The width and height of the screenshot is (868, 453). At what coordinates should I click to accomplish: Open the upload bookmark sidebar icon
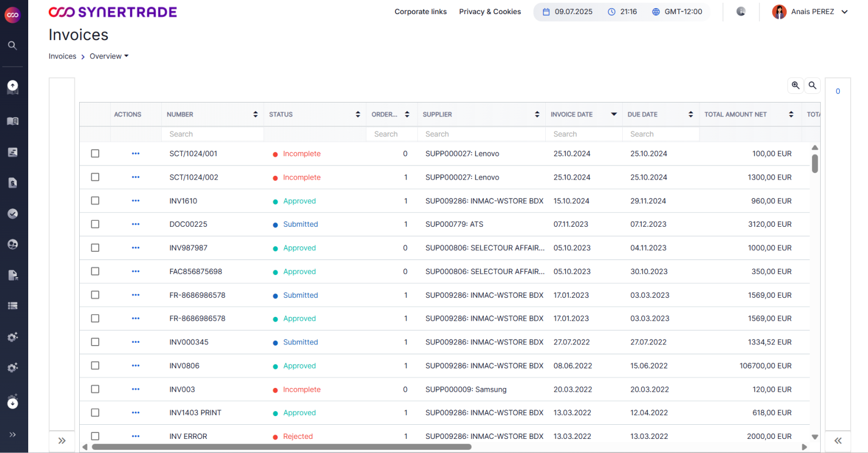coord(12,87)
